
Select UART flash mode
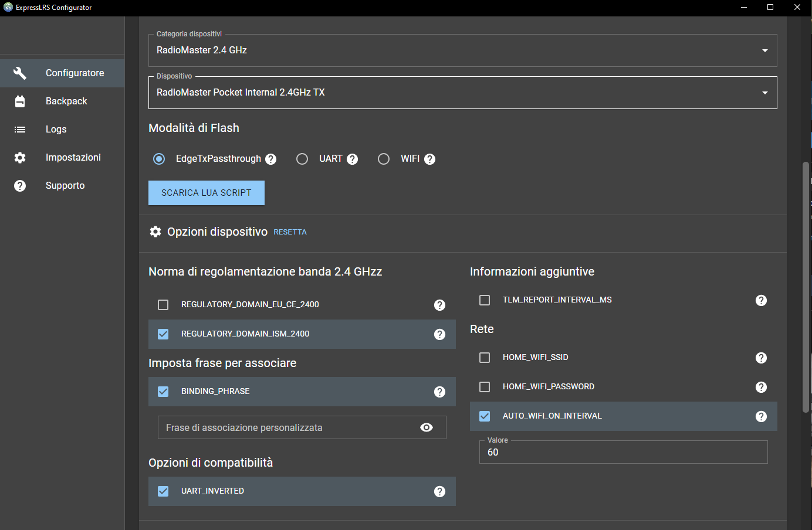coord(302,159)
